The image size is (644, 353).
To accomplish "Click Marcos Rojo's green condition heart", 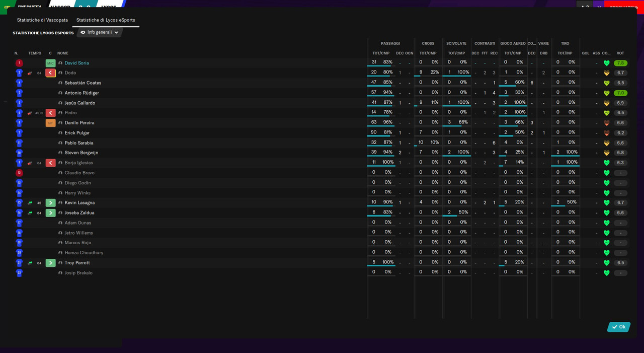I will coord(606,243).
